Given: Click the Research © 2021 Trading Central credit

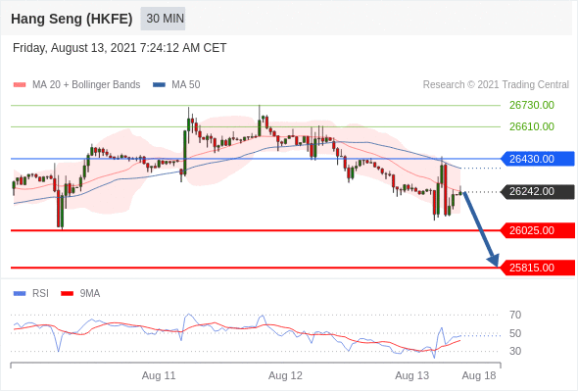Looking at the screenshot, I should (x=496, y=85).
